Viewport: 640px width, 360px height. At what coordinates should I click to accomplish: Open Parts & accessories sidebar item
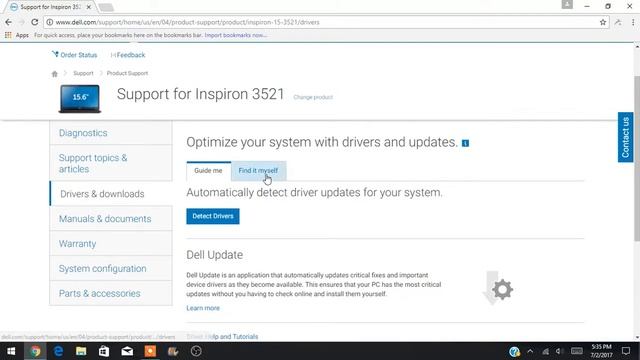pos(111,293)
